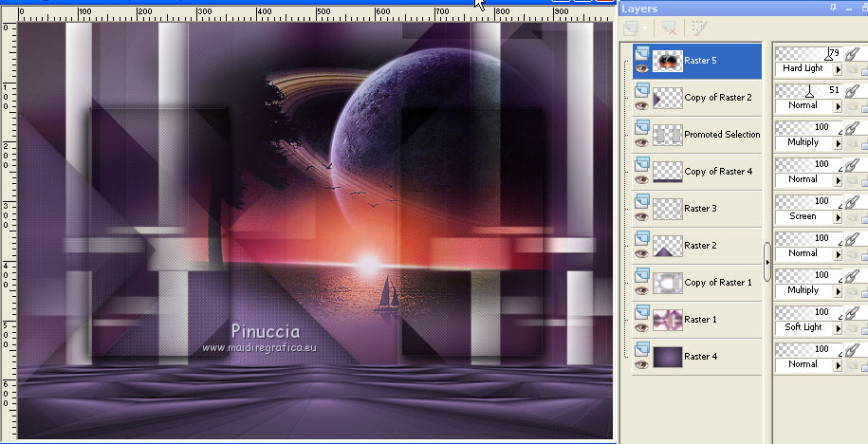This screenshot has height=444, width=868.
Task: Open Multiply blend dropdown for Promoted Selection
Action: coord(838,143)
